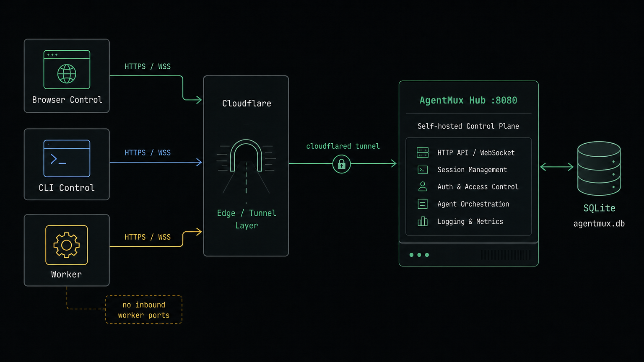This screenshot has height=362, width=644.
Task: Click the 'Agent Orchestration' text
Action: tap(473, 204)
